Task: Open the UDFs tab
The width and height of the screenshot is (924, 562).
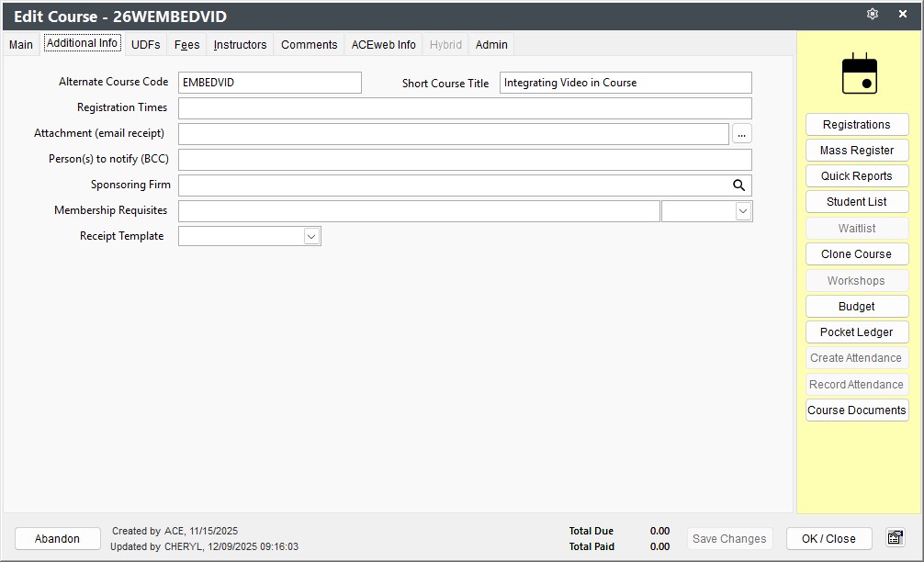Action: tap(145, 45)
